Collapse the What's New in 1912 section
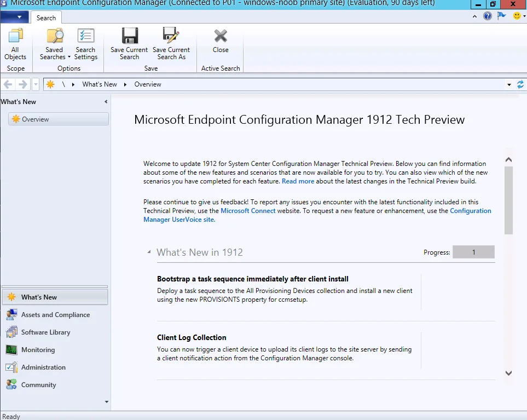 149,252
